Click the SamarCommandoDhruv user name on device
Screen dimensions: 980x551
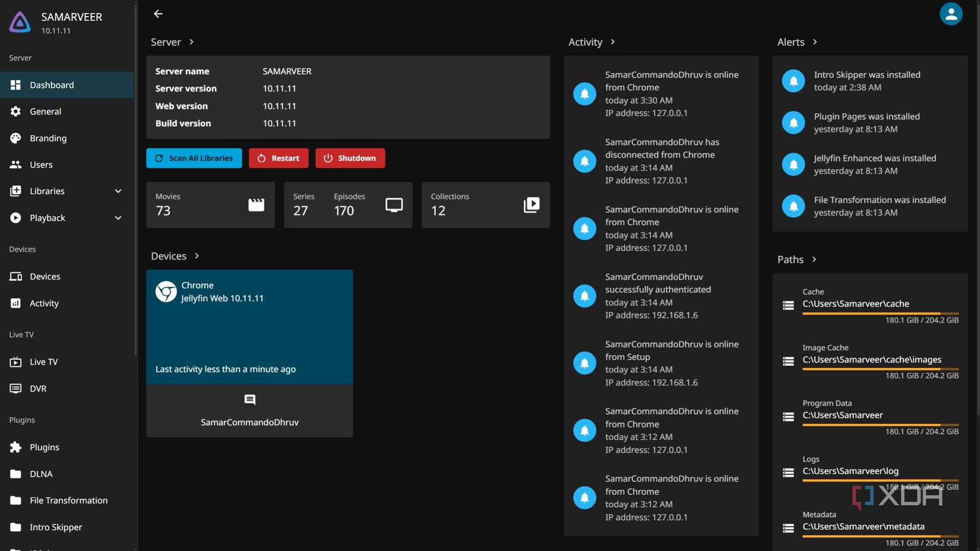pyautogui.click(x=249, y=422)
